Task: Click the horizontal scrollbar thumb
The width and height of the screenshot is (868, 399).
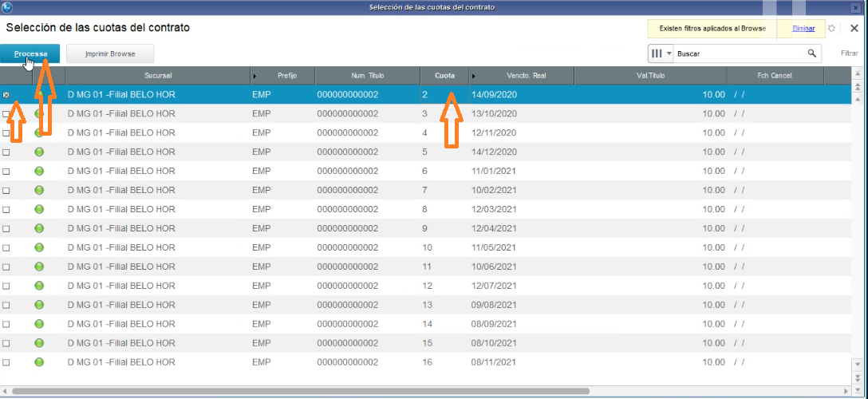Action: tap(301, 391)
